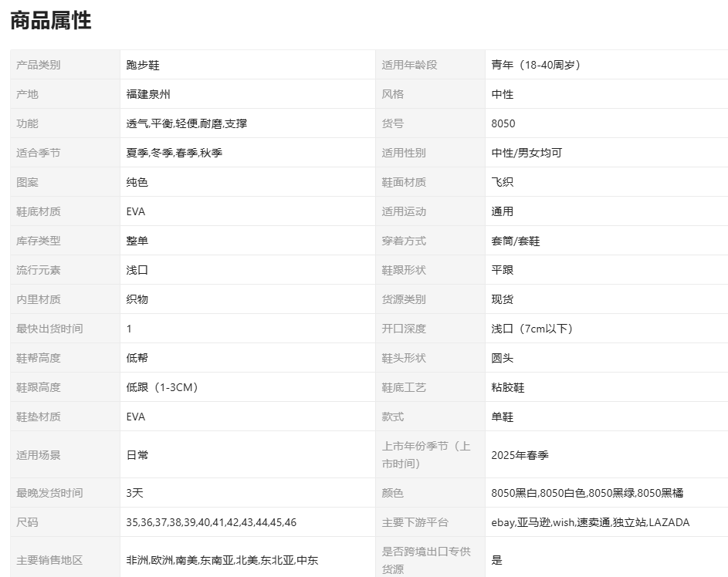Viewport: 728px width, 577px height.
Task: Click the 粘胶鞋 sole craft value
Action: [x=508, y=387]
